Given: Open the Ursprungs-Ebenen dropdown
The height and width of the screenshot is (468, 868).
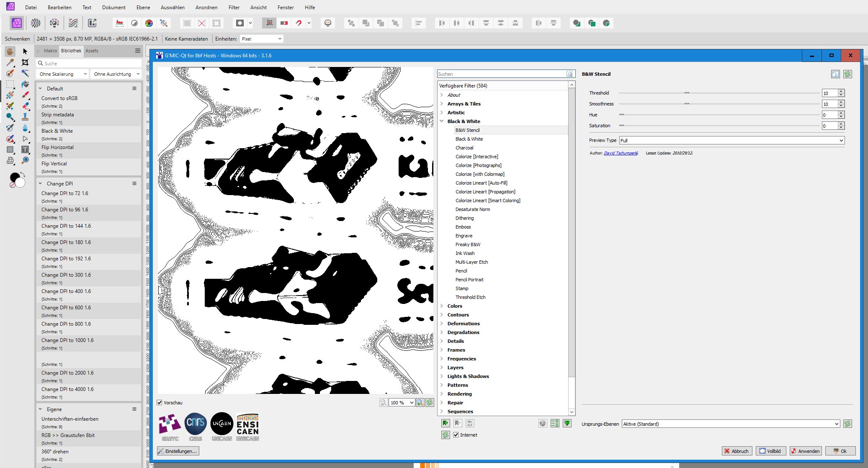Looking at the screenshot, I should click(730, 424).
